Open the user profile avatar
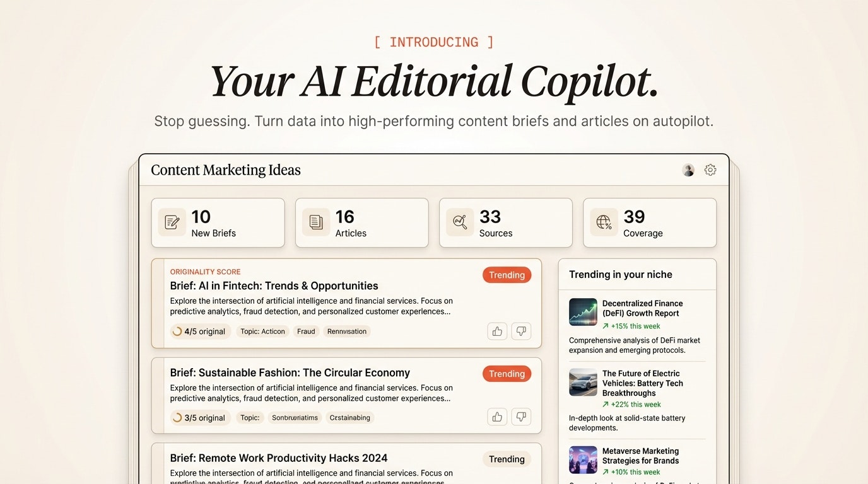 pyautogui.click(x=688, y=170)
